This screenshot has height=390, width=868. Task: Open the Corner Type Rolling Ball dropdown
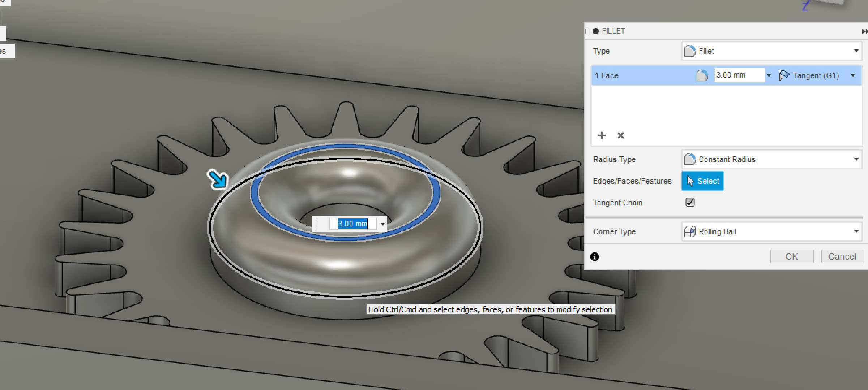coord(772,231)
